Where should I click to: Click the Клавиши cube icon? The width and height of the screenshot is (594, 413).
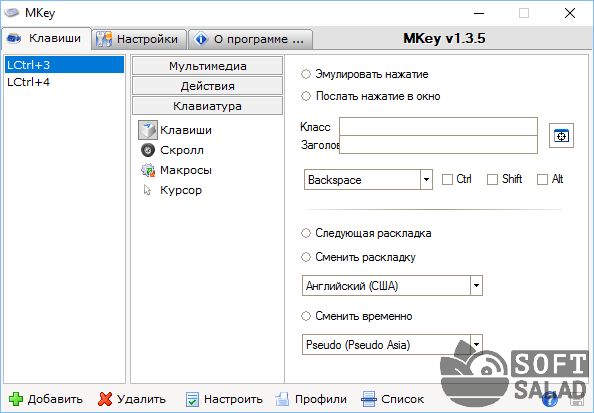coord(148,130)
